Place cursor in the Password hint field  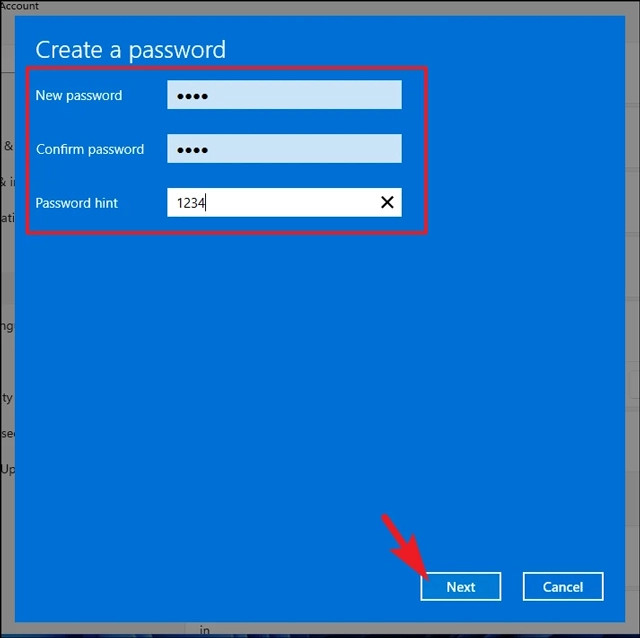[284, 202]
